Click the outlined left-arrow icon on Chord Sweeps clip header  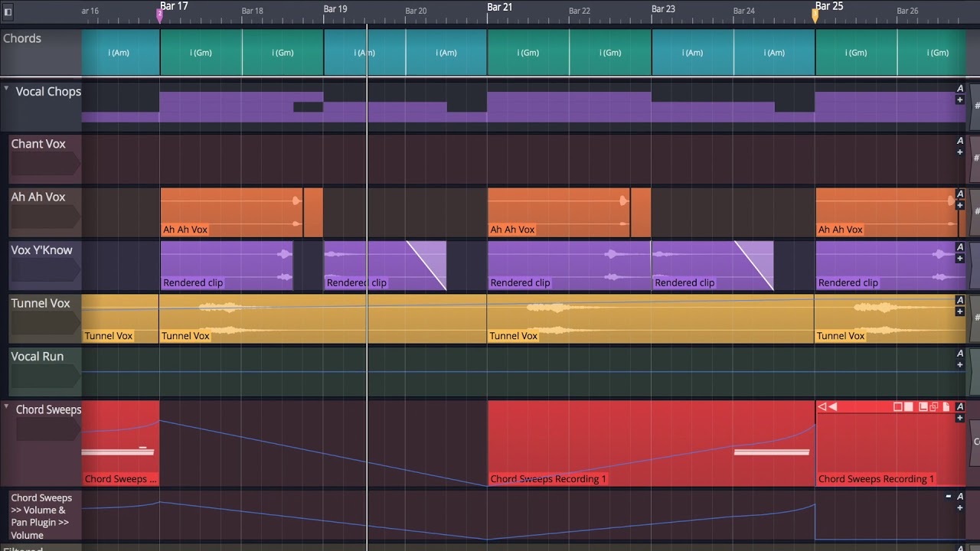coord(822,407)
